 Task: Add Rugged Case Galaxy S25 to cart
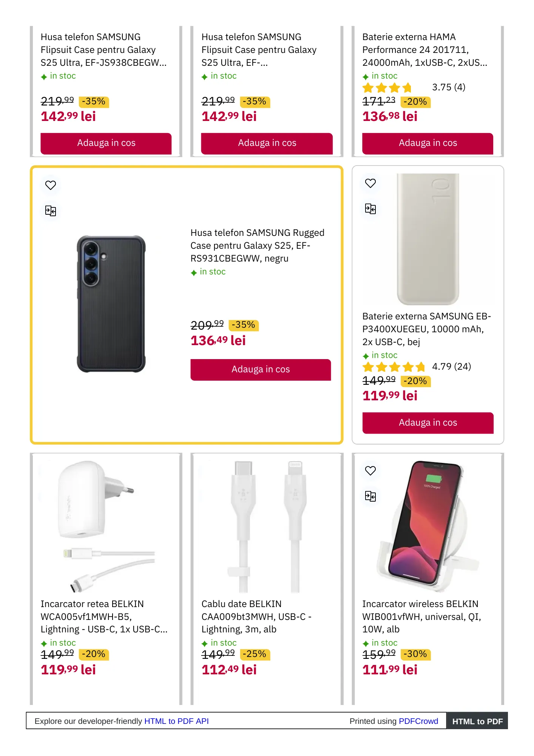click(x=261, y=370)
